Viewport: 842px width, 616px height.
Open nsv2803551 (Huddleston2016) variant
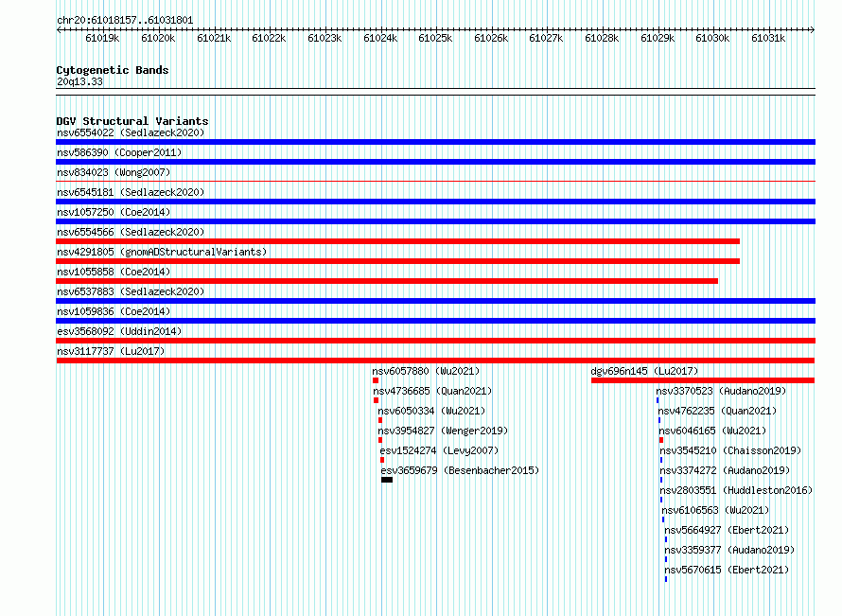736,490
